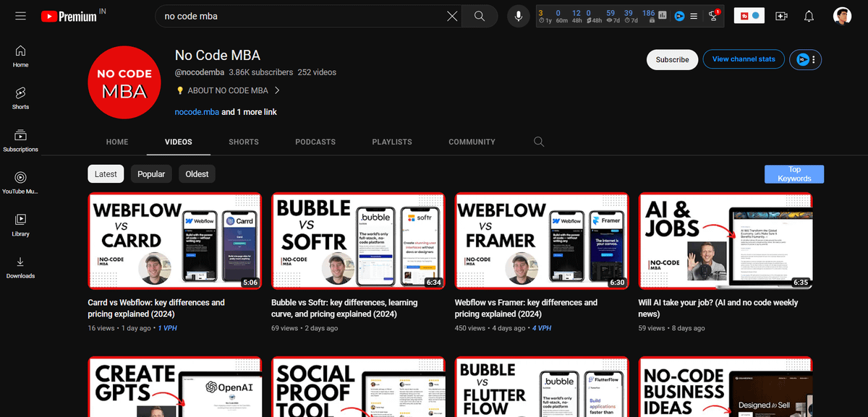The width and height of the screenshot is (868, 417).
Task: Start voice search with microphone
Action: [x=518, y=16]
